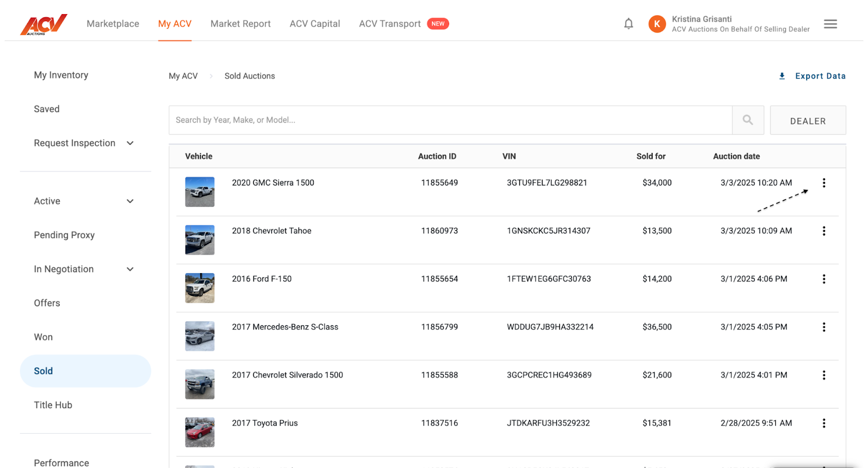Click 2017 Toyota Prius name

click(265, 423)
